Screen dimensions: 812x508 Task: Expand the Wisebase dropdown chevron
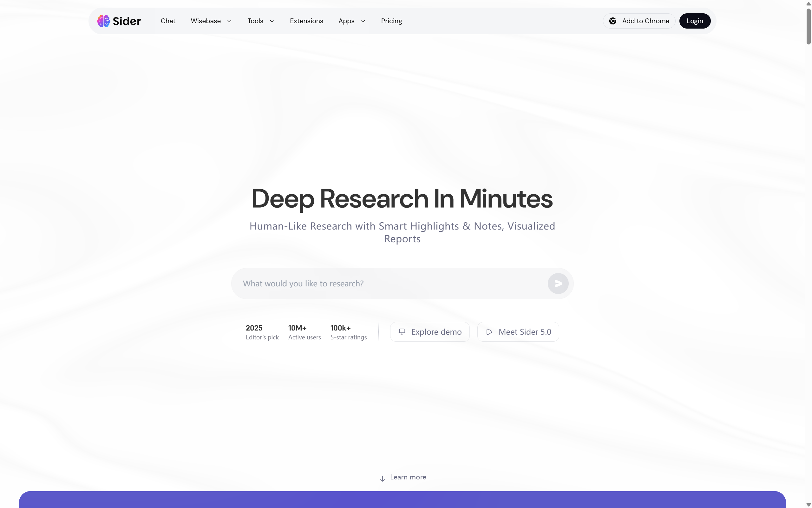pyautogui.click(x=229, y=21)
